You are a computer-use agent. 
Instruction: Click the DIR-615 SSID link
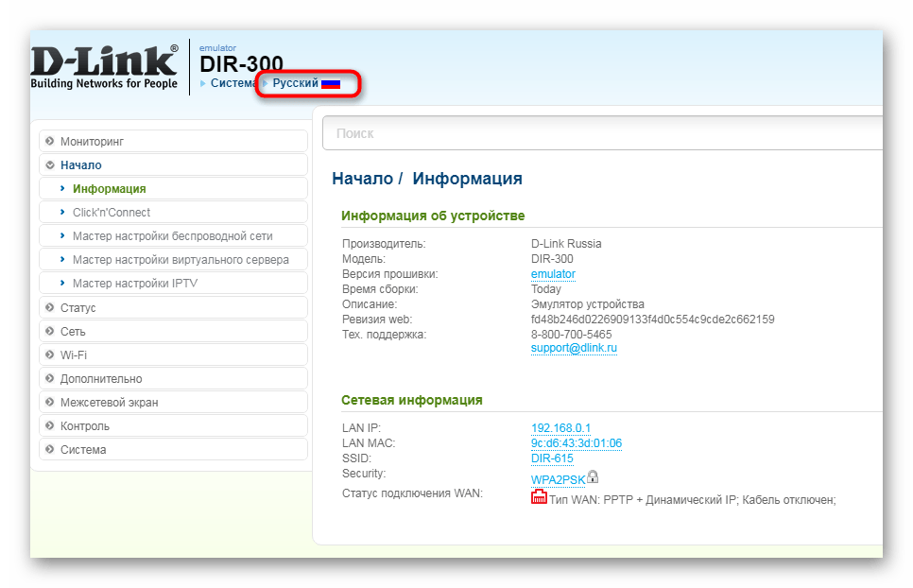pyautogui.click(x=552, y=458)
